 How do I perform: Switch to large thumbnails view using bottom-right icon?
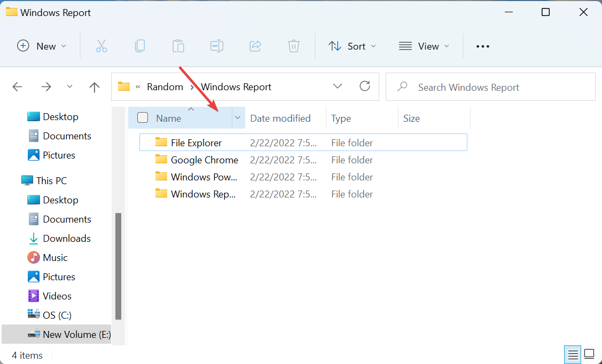pos(589,354)
